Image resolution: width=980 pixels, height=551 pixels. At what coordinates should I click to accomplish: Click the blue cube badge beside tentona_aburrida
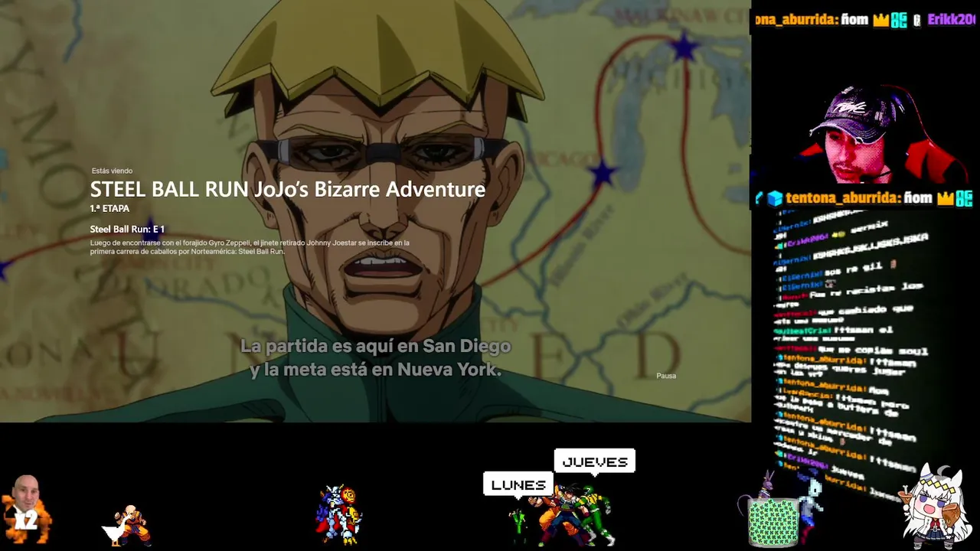774,199
